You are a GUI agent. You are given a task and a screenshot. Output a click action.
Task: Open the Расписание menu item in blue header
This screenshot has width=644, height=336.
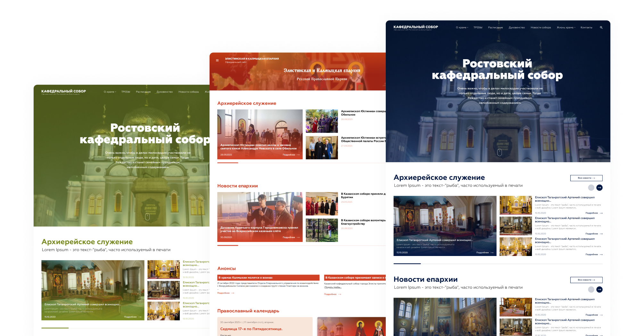coord(495,28)
